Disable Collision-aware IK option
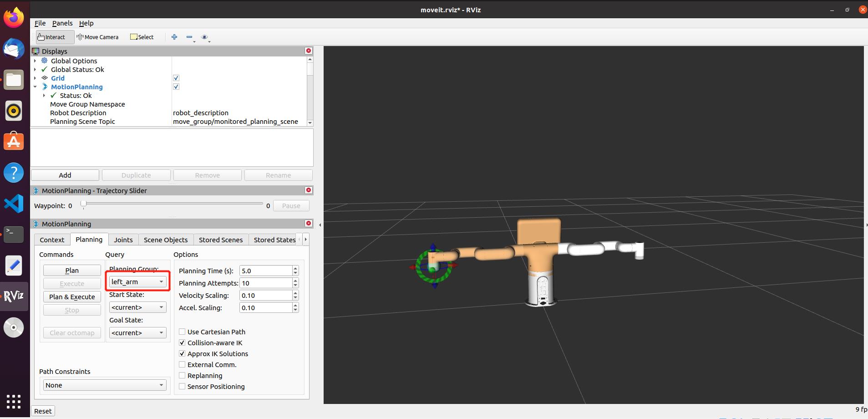This screenshot has height=419, width=868. click(182, 343)
